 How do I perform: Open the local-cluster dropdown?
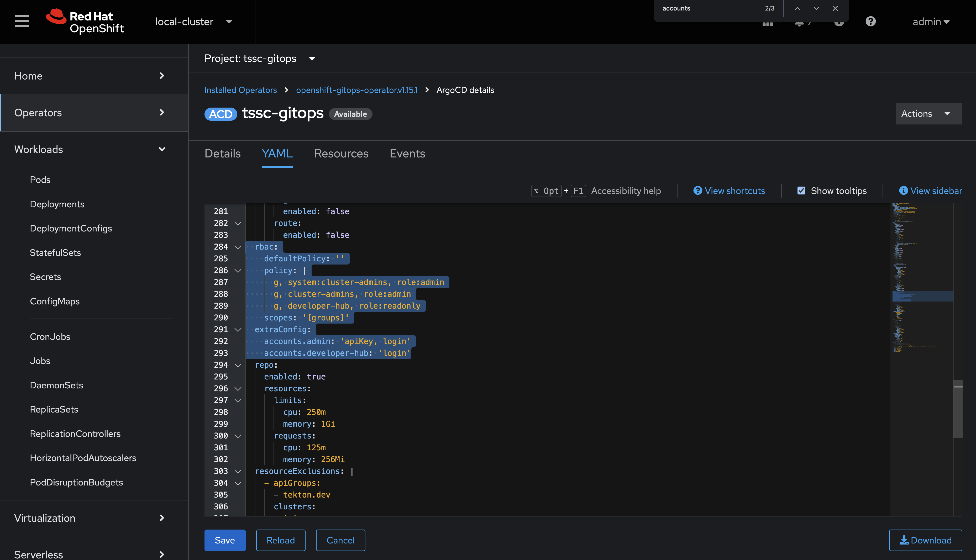[x=194, y=22]
